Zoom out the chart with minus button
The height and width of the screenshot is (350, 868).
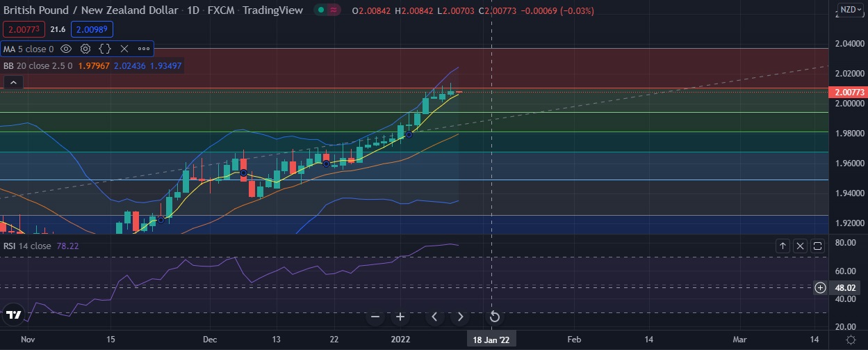(x=375, y=317)
